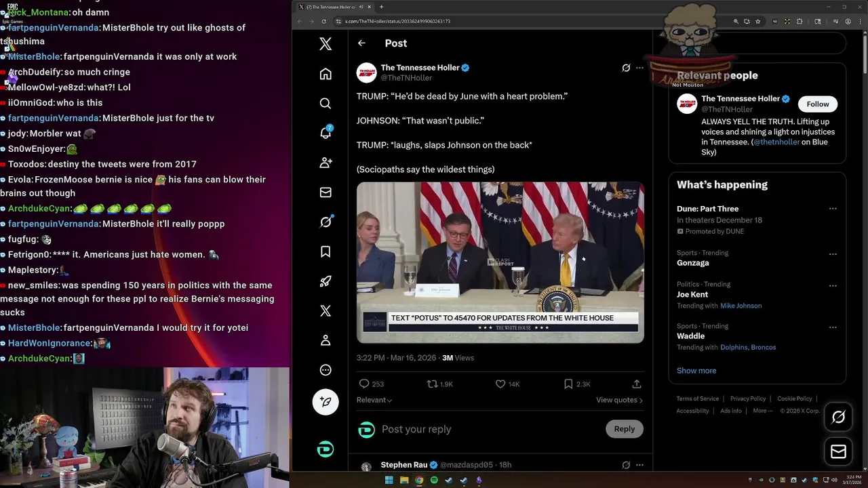Viewport: 868px width, 488px height.
Task: Open Relevant reply sort dropdown
Action: (x=374, y=400)
